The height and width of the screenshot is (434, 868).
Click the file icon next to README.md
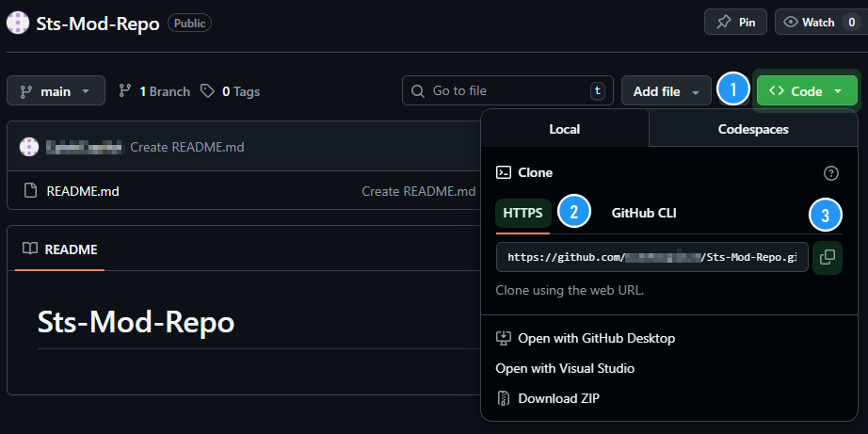click(x=31, y=191)
